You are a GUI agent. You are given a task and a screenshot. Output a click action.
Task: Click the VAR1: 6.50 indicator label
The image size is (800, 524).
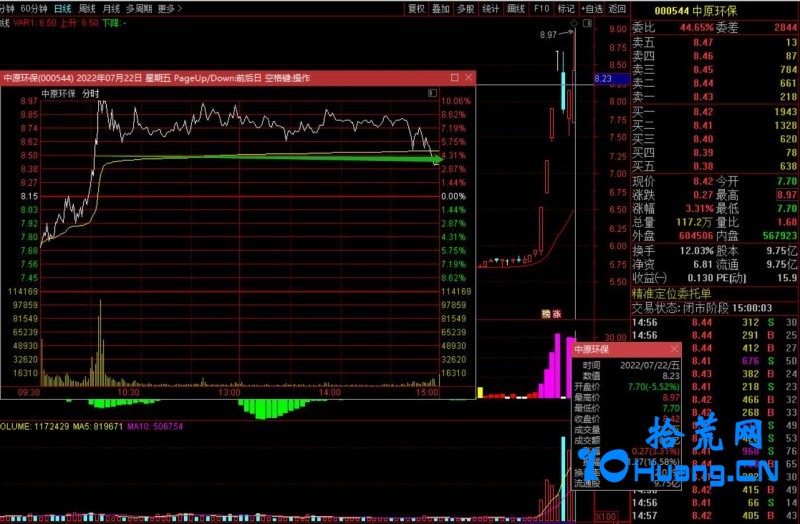35,23
